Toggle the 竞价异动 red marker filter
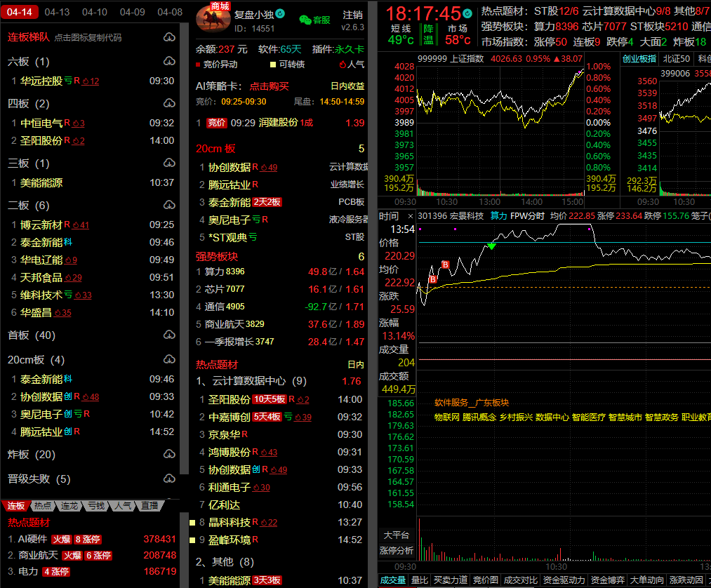 coord(217,65)
